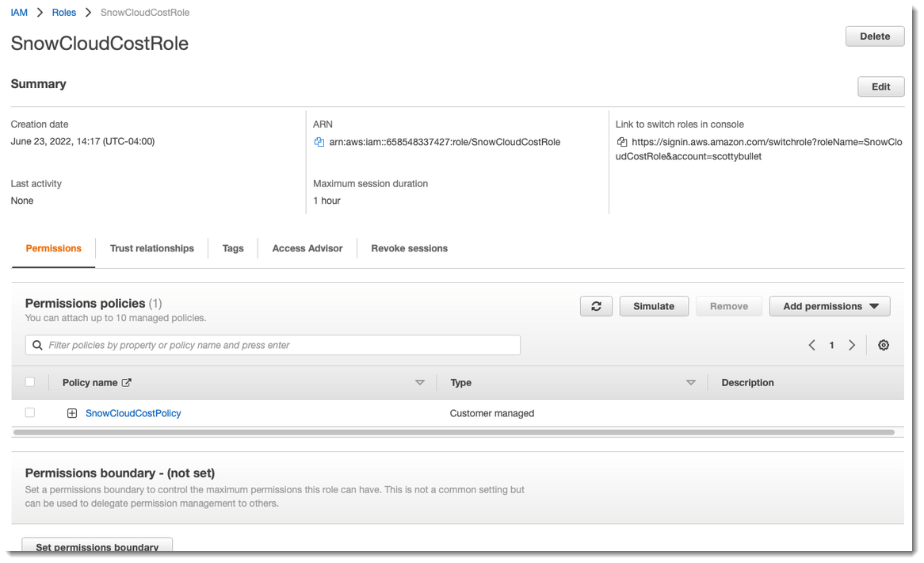Copy the role ARN with copy icon
The width and height of the screenshot is (924, 563).
tap(319, 142)
